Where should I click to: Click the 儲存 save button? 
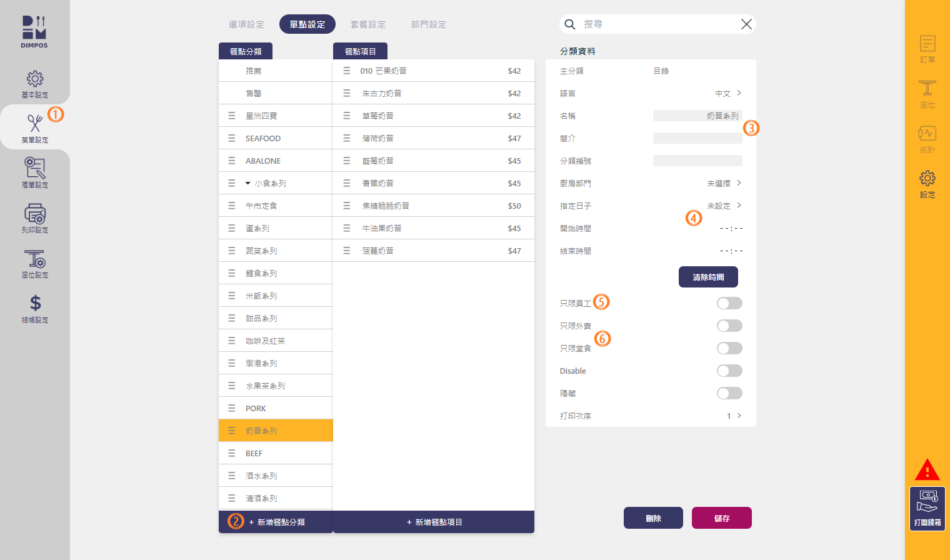[x=721, y=518]
